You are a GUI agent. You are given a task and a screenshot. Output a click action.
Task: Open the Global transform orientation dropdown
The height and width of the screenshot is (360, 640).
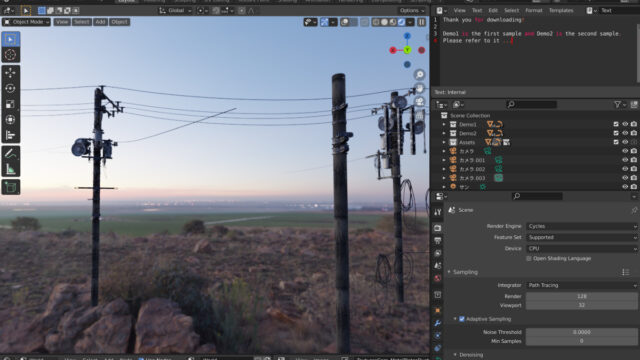[175, 11]
